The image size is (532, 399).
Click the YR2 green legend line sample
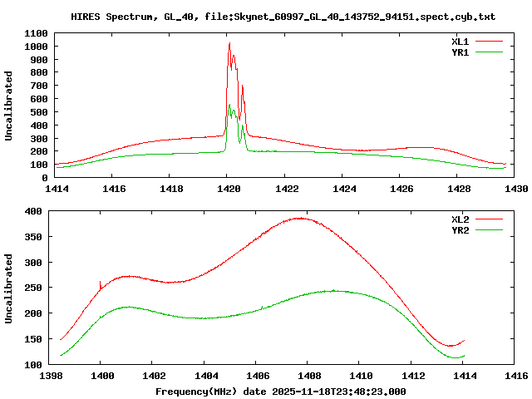(490, 230)
